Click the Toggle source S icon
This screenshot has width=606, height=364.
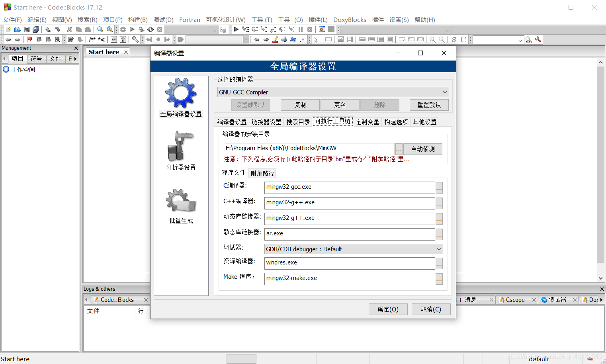pyautogui.click(x=454, y=39)
